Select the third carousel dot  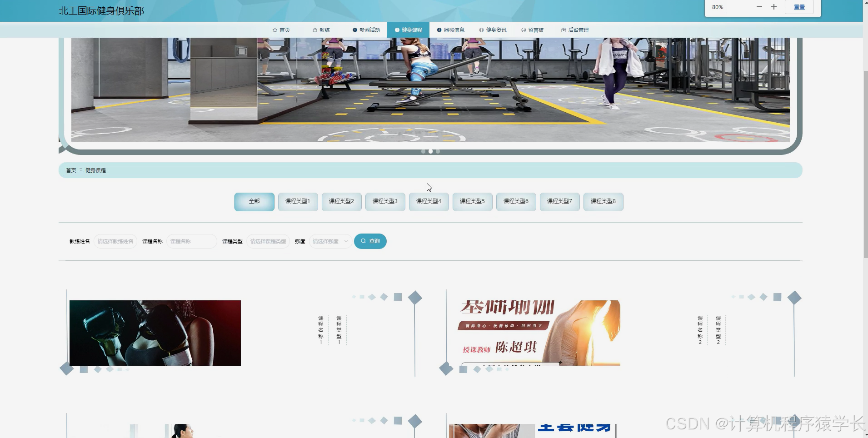[438, 151]
